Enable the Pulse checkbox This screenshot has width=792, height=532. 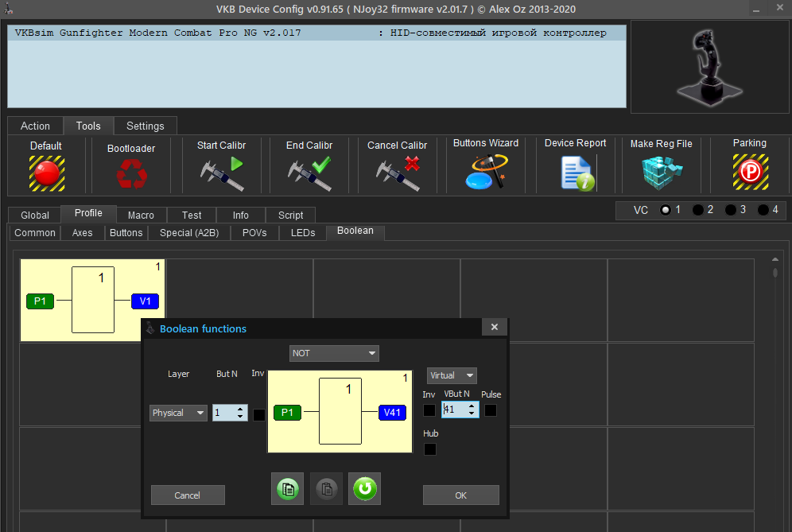[x=491, y=410]
